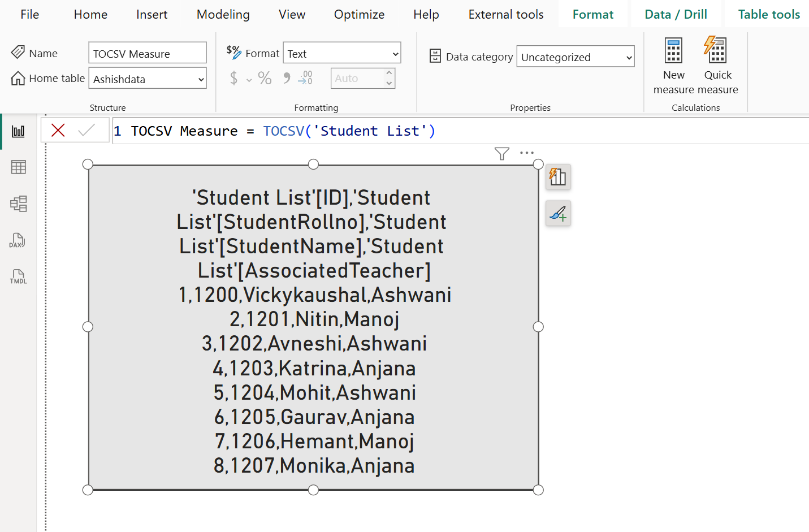Screen dimensions: 809x532
Task: Click the format visual paintbrush button
Action: click(558, 214)
